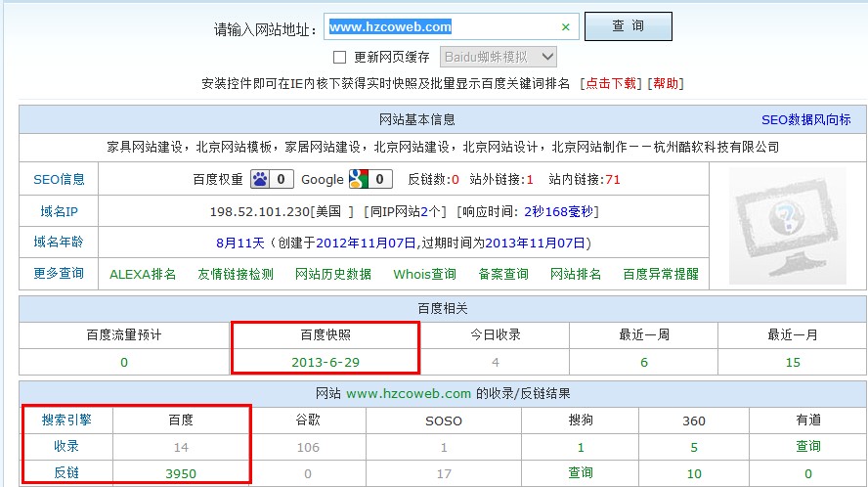Click Baidu 反链 value 3950
This screenshot has height=487, width=868.
click(x=181, y=473)
